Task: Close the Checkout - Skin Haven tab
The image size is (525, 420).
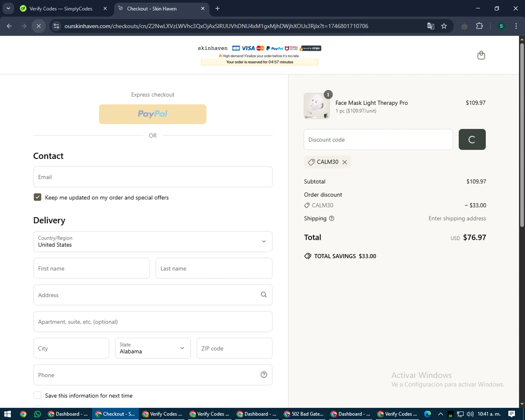Action: pyautogui.click(x=203, y=8)
